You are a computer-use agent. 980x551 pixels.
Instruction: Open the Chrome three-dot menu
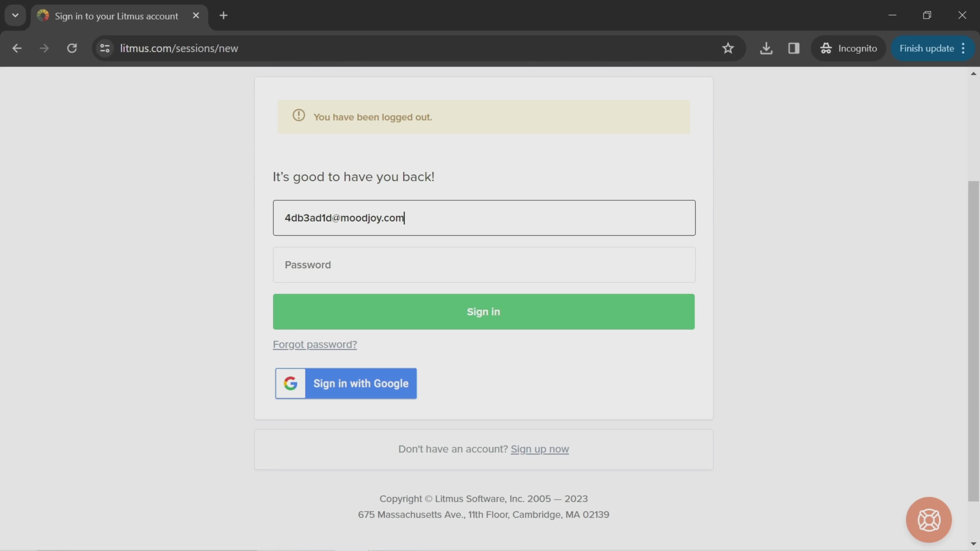click(963, 48)
